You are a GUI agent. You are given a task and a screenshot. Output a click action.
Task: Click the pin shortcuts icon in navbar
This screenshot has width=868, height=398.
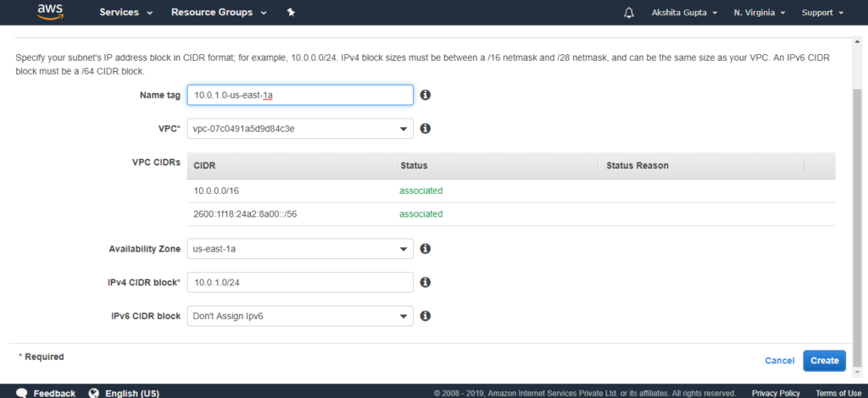click(x=292, y=12)
